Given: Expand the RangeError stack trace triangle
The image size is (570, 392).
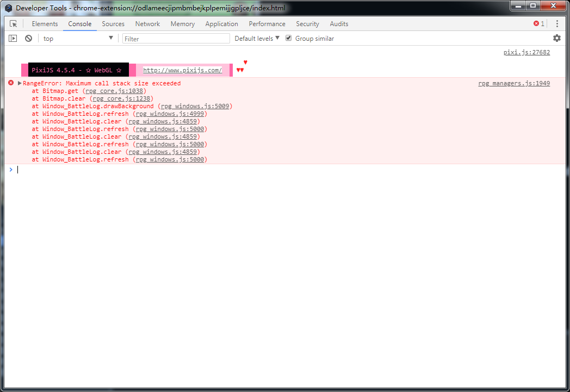Looking at the screenshot, I should [x=20, y=83].
